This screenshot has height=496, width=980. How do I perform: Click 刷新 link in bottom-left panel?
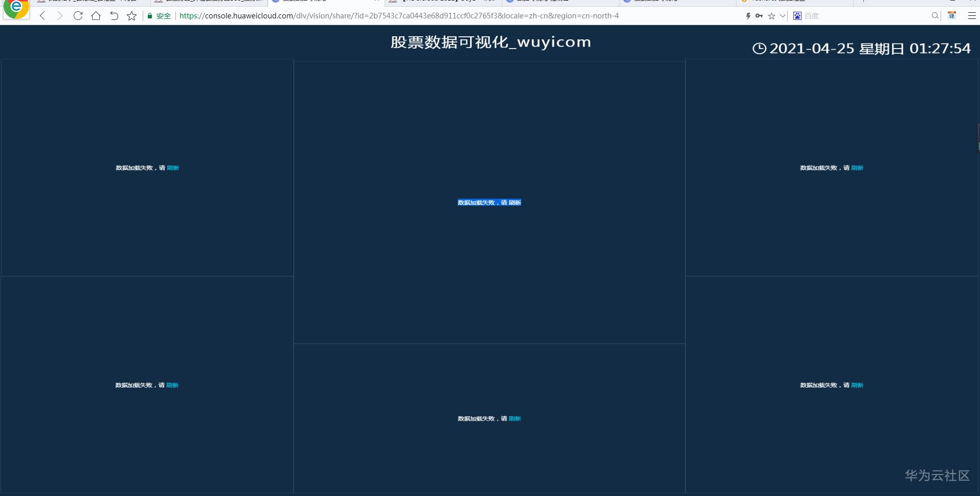coord(172,385)
